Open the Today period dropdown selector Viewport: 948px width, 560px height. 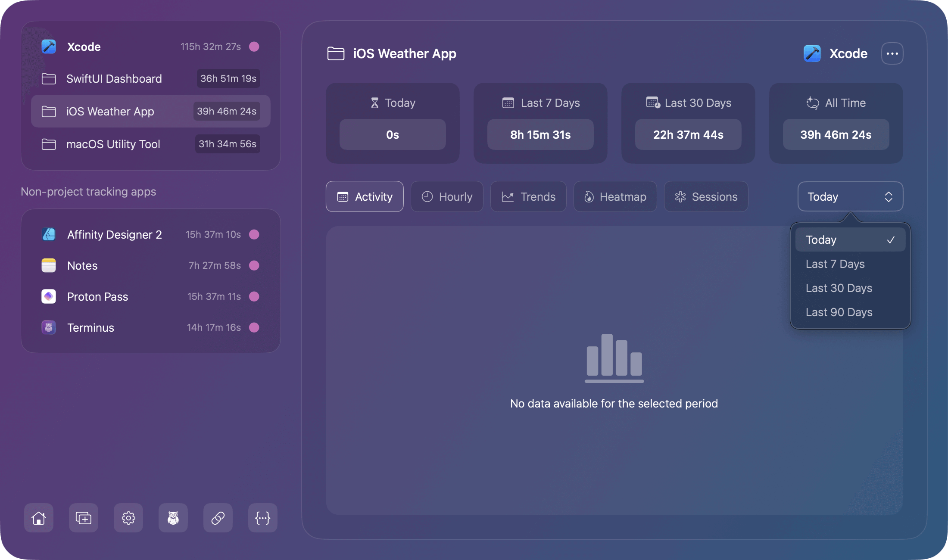[850, 196]
